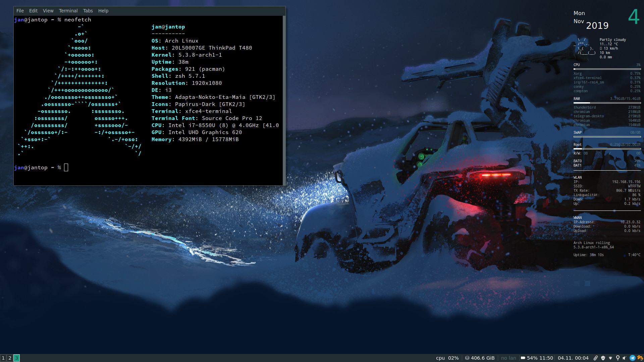
Task: Open the Telegram tray icon
Action: pos(633,358)
